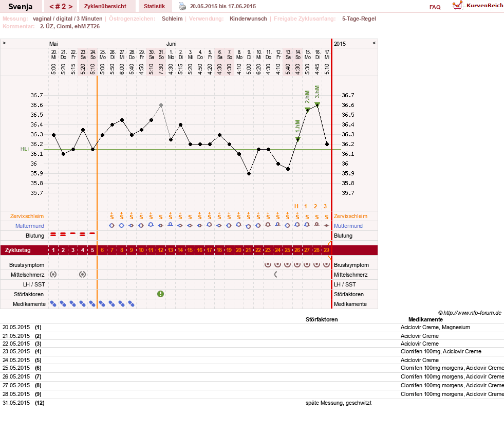Click the 'vaginal / digital / 3 Minuten' value
Screen dimensions: 504x432
coord(67,19)
